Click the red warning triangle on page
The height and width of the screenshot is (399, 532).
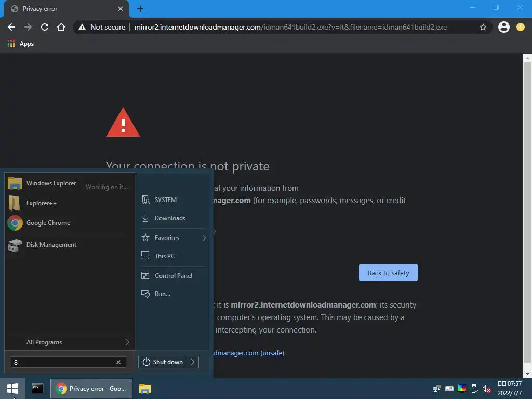123,123
